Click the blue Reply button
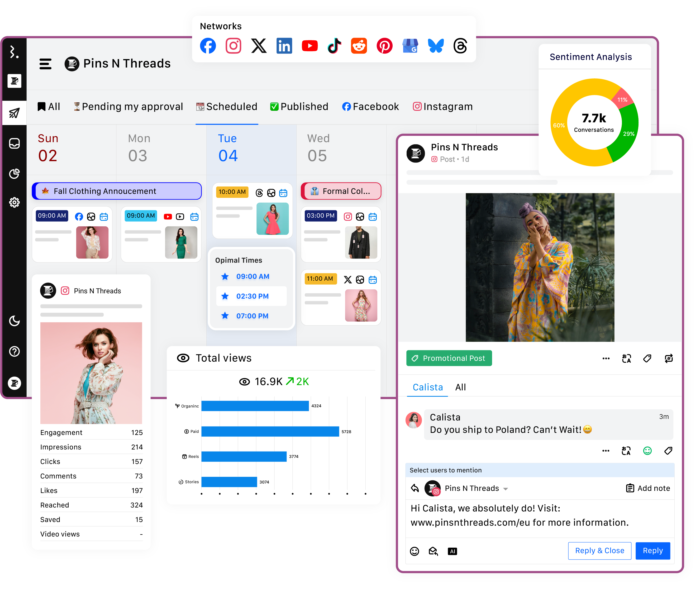Viewport: 700px width, 589px height. point(653,551)
